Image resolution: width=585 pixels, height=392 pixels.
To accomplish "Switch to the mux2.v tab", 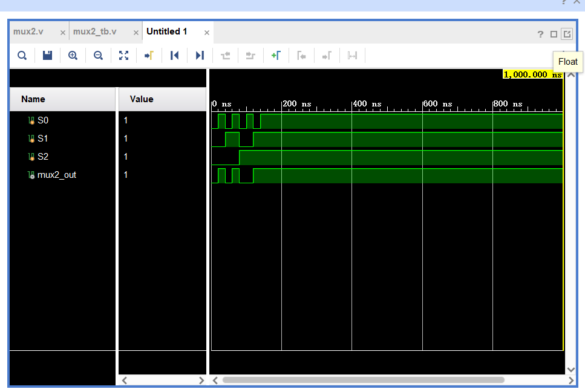I will tap(28, 31).
